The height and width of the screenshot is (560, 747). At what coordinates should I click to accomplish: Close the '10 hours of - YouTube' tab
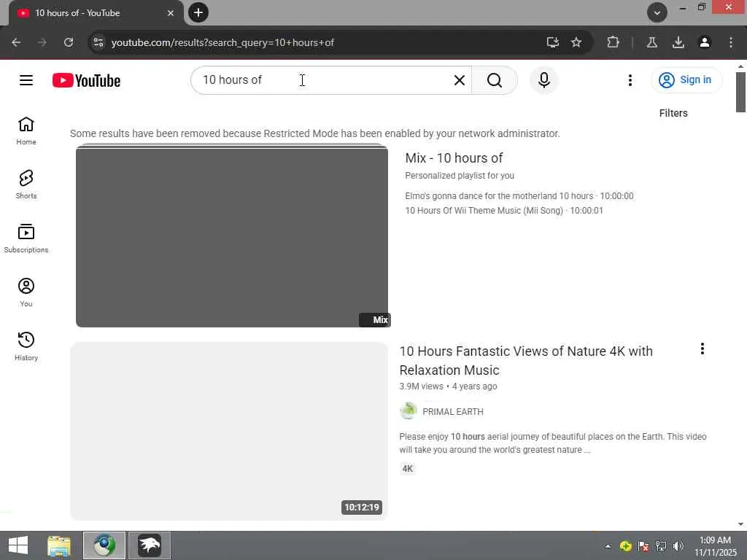171,13
